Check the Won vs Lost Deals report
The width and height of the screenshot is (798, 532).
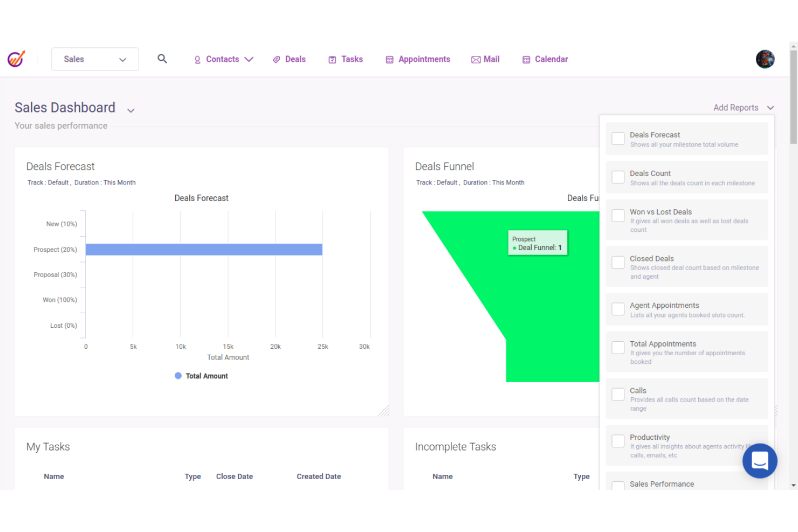click(x=618, y=215)
